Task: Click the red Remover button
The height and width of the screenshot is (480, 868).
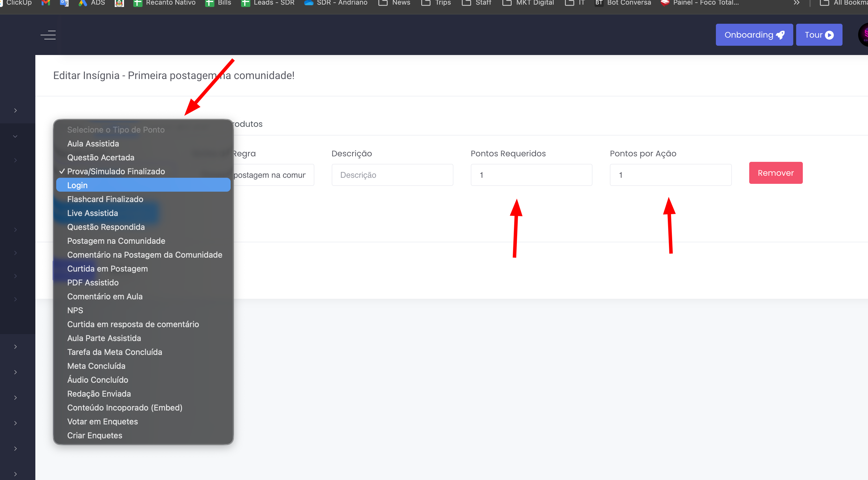Action: 775,173
